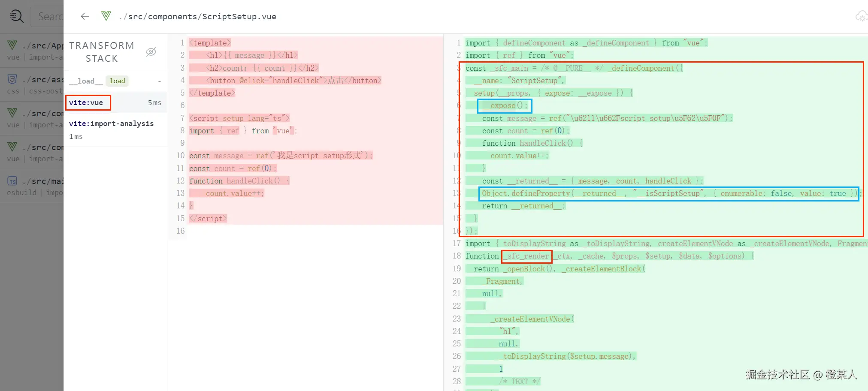The image size is (868, 391).
Task: Click the Vue icon beside ./src/App entry
Action: click(12, 45)
